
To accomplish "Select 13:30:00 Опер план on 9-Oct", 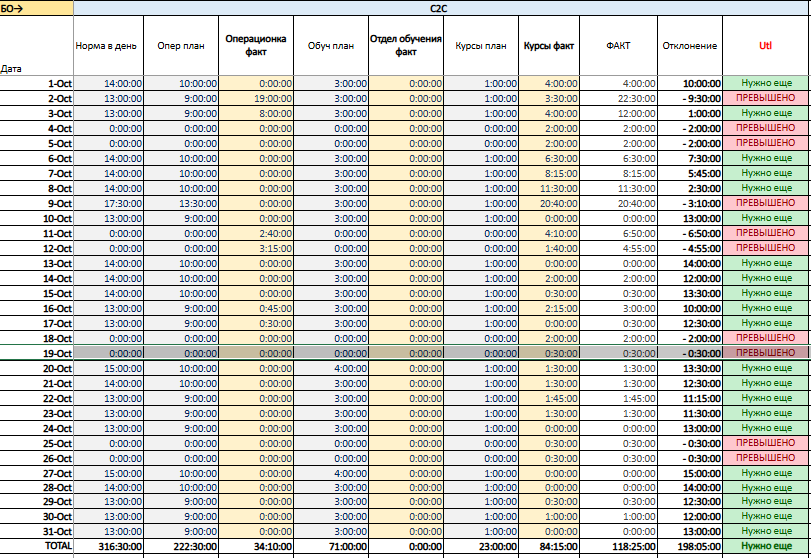I will [181, 203].
